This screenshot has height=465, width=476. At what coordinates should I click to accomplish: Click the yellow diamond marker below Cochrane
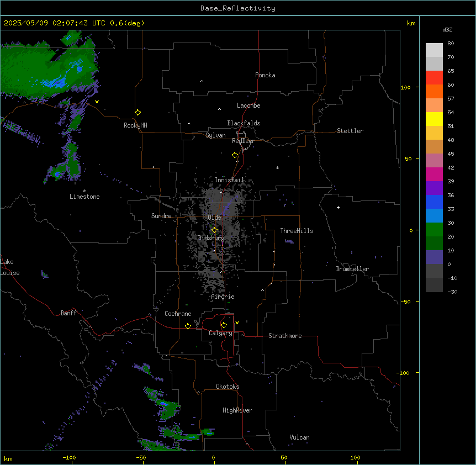point(188,326)
